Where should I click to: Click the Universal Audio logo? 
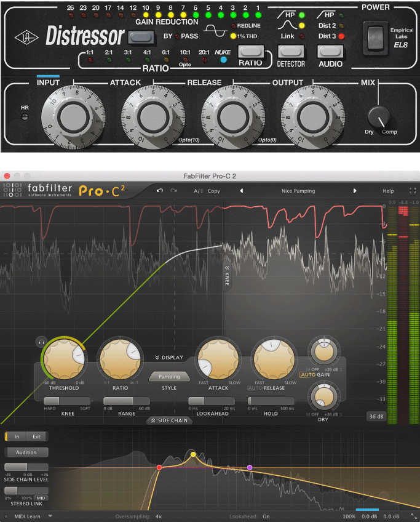click(26, 38)
